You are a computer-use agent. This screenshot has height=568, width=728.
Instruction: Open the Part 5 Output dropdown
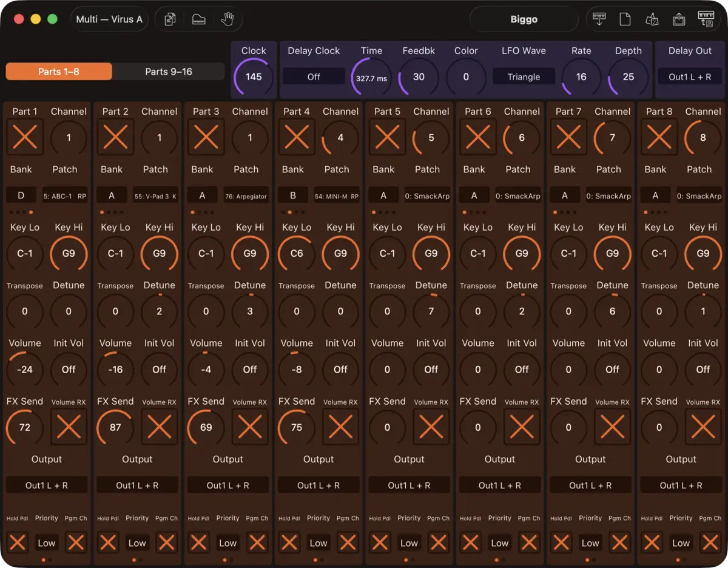click(x=409, y=485)
